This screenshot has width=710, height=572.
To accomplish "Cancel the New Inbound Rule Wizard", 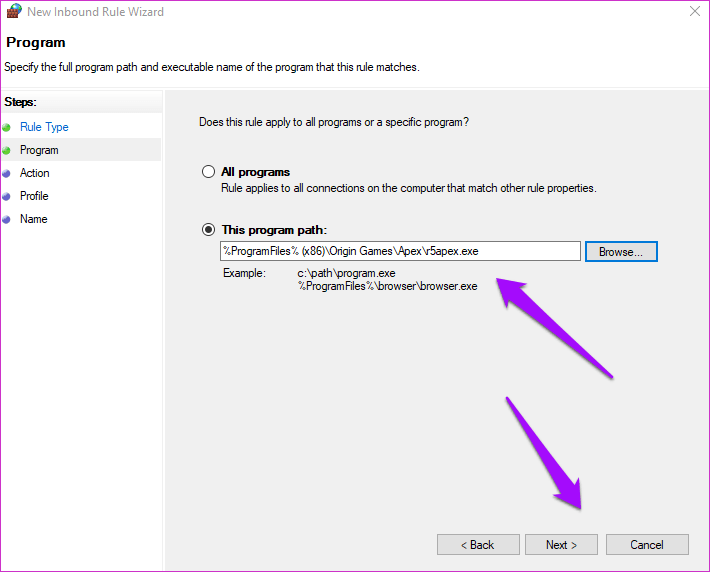I will click(647, 544).
